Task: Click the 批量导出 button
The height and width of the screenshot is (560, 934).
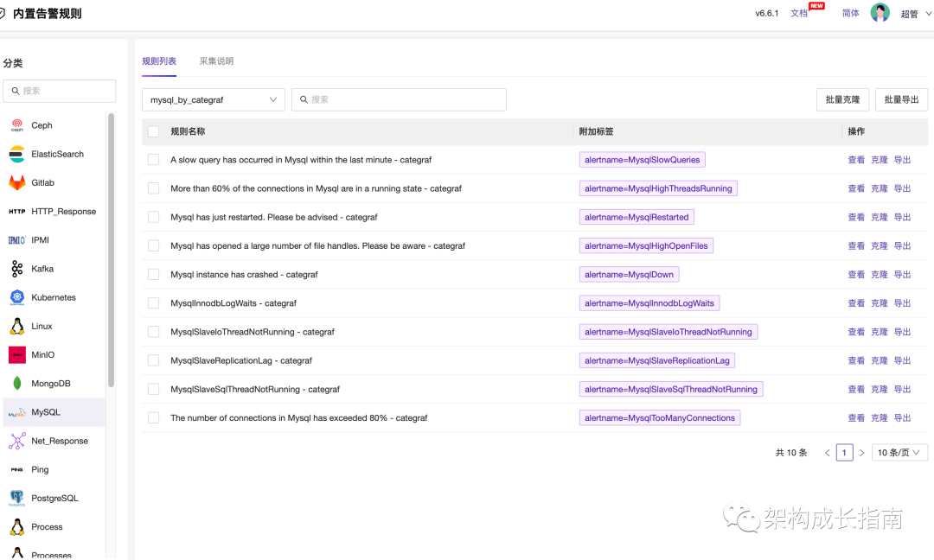Action: [x=901, y=100]
